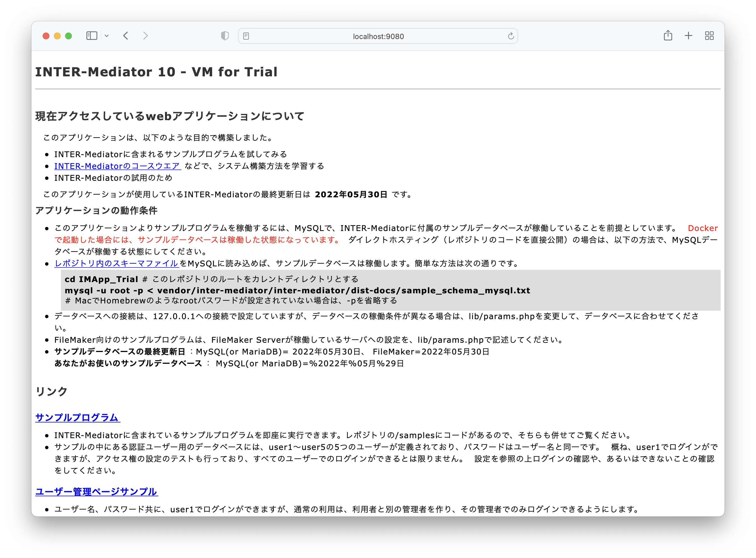Viewport: 756px width, 558px height.
Task: Click the page title INTER-Mediator 10 - VM for Trial
Action: pyautogui.click(x=156, y=72)
